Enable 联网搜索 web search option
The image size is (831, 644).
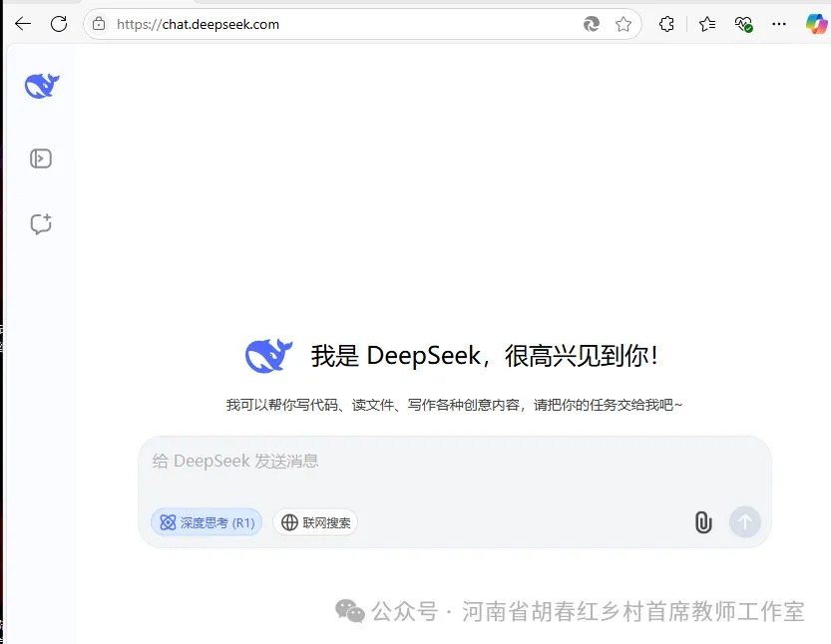tap(315, 522)
